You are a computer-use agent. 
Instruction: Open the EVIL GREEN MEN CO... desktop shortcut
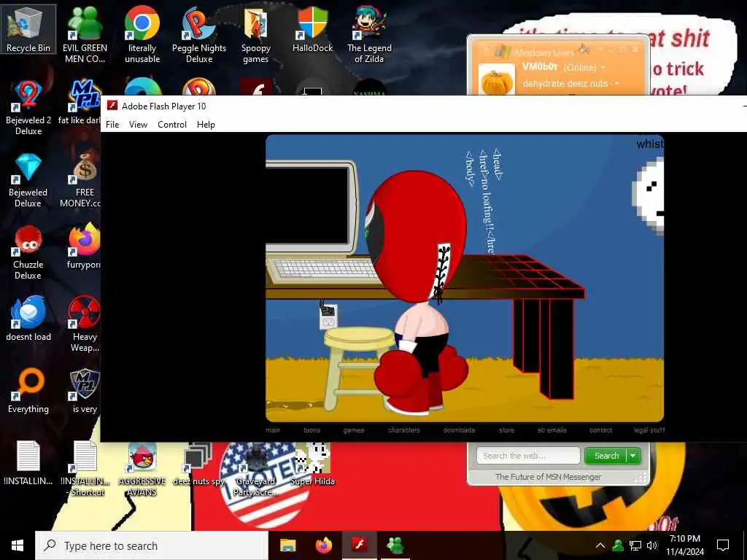85,34
